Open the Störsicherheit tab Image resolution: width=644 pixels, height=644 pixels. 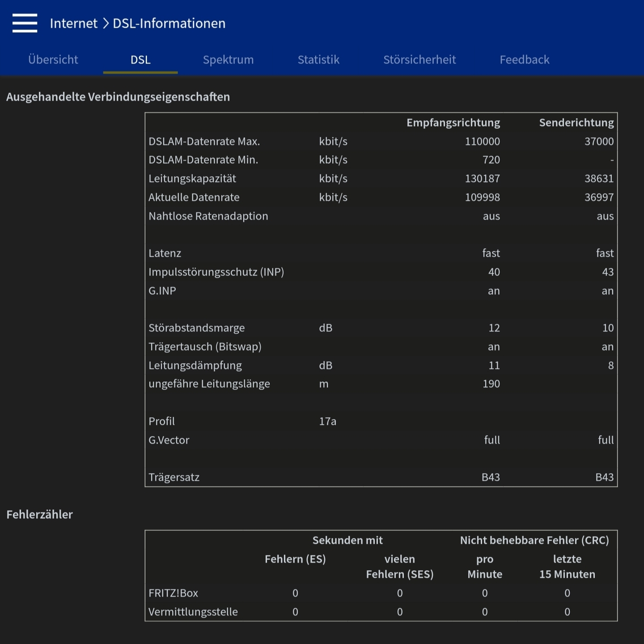tap(419, 59)
